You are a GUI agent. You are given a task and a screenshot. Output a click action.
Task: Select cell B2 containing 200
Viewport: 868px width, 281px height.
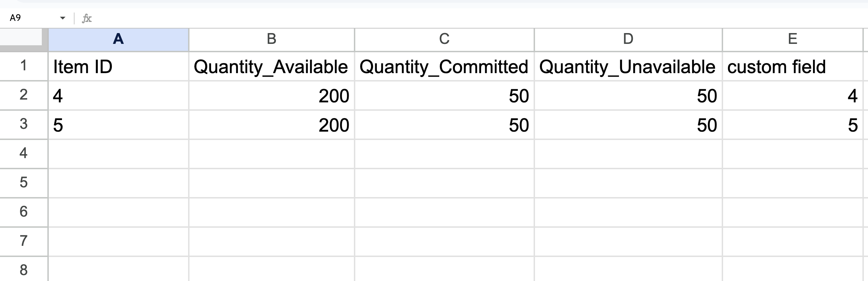pyautogui.click(x=271, y=96)
